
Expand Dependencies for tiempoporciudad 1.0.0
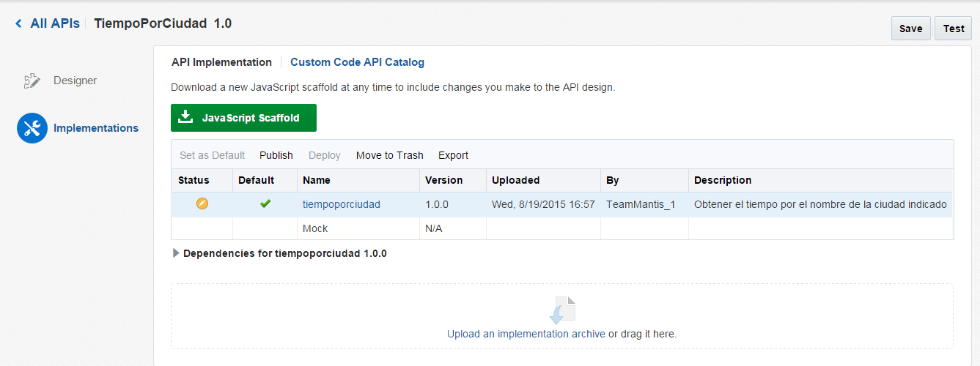(176, 253)
